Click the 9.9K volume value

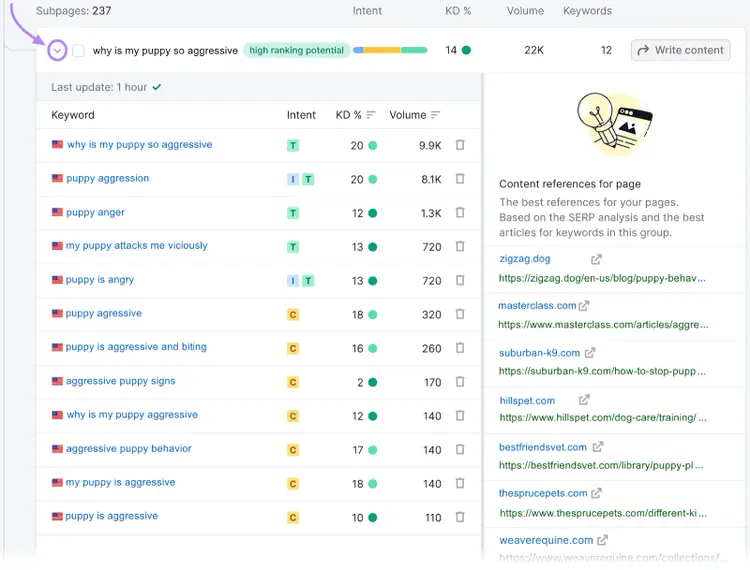tap(430, 145)
